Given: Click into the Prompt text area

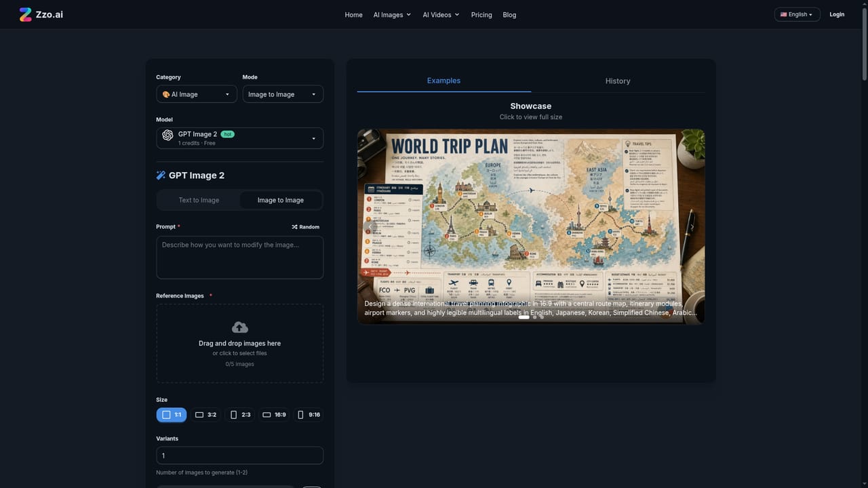Looking at the screenshot, I should pyautogui.click(x=239, y=258).
